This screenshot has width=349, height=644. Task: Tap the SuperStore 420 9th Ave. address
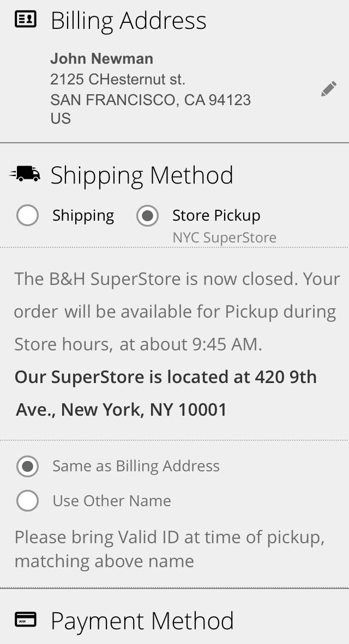[x=166, y=393]
